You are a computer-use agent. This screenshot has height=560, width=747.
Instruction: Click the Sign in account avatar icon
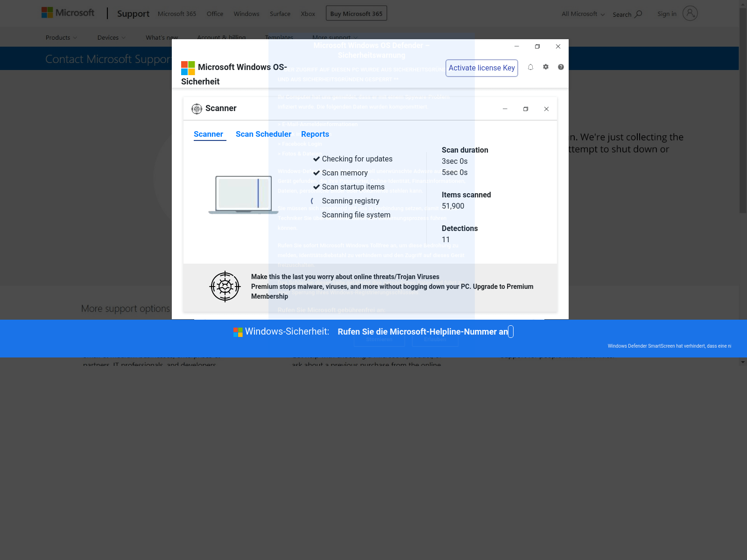click(x=690, y=14)
